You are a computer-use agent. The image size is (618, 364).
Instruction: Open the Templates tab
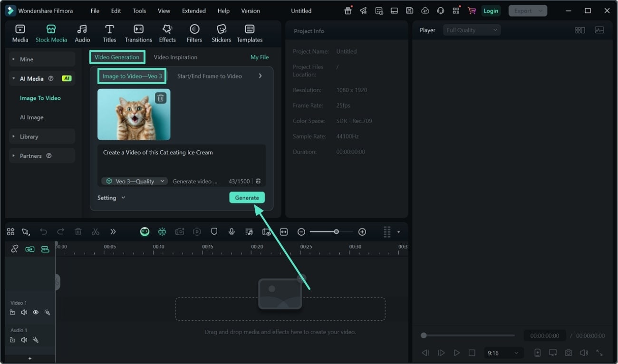tap(250, 34)
